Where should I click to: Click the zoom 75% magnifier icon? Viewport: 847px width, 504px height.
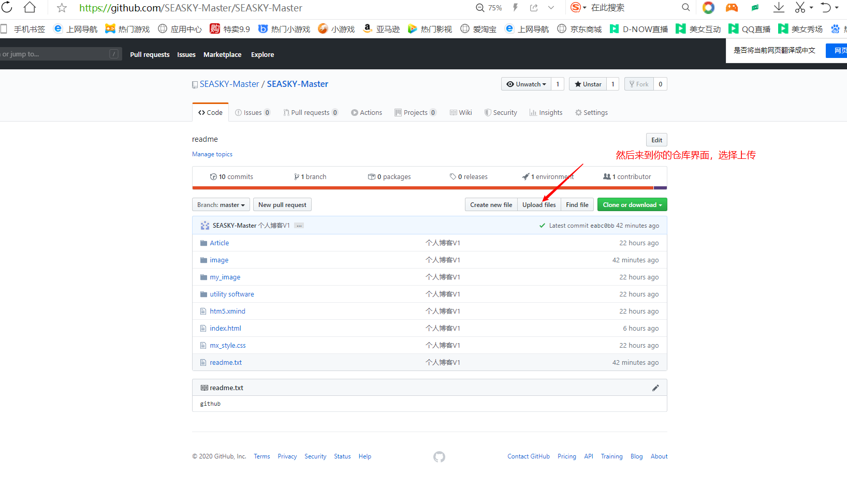(x=480, y=8)
